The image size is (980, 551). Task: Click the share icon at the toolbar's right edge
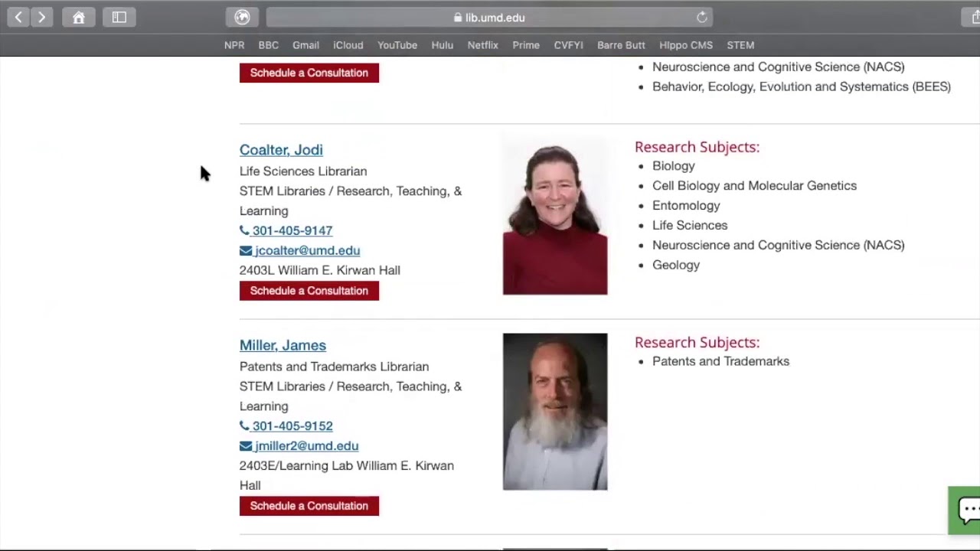pos(971,17)
